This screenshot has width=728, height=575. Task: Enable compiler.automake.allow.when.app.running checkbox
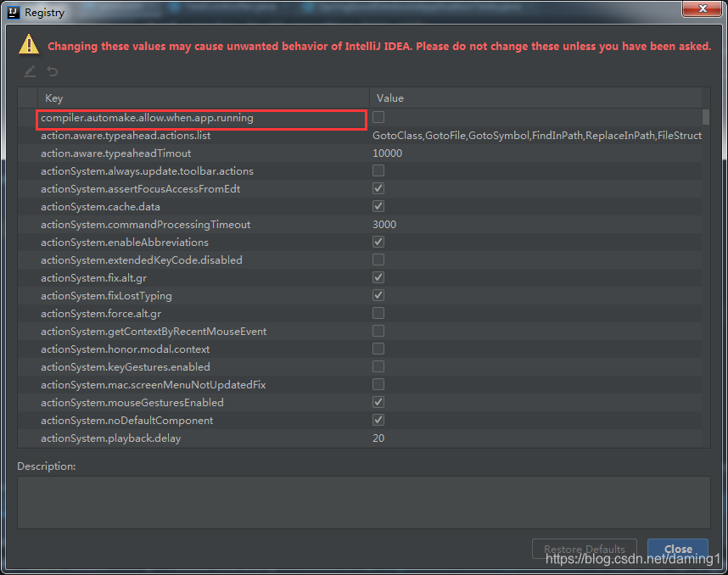[378, 117]
